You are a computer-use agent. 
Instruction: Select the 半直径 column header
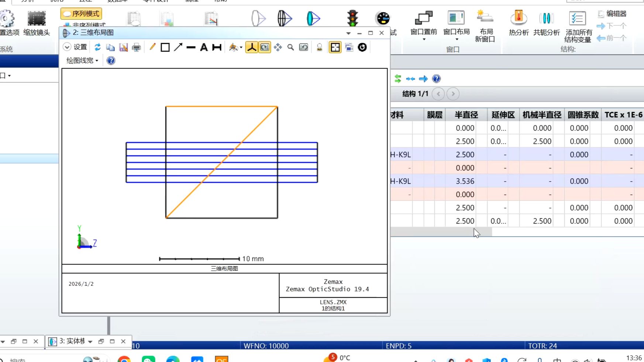tap(466, 115)
